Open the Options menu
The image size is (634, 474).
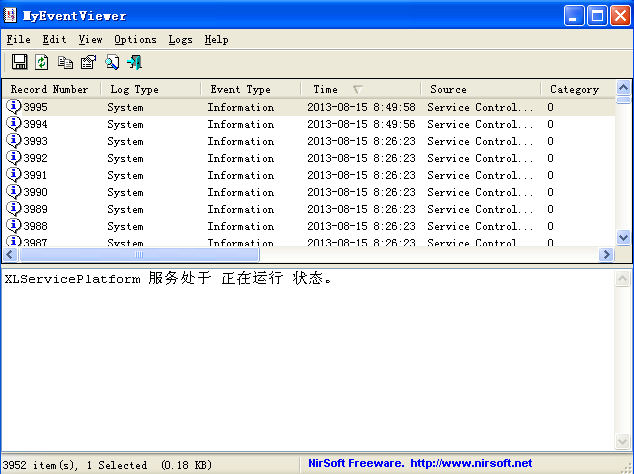[x=135, y=40]
